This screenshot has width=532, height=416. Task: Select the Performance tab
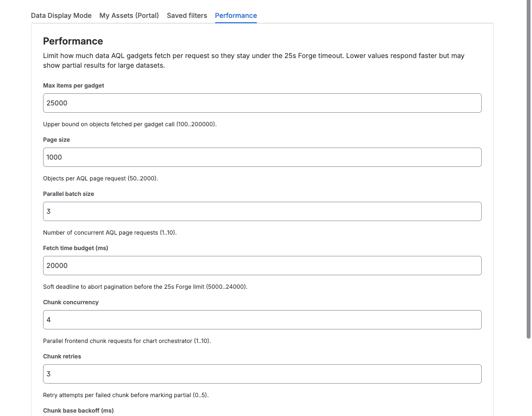[236, 15]
